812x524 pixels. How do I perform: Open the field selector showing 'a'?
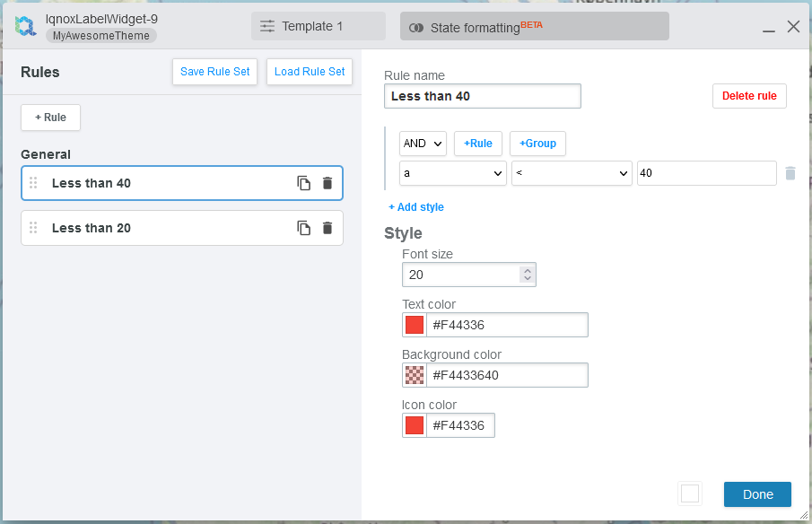(x=452, y=173)
